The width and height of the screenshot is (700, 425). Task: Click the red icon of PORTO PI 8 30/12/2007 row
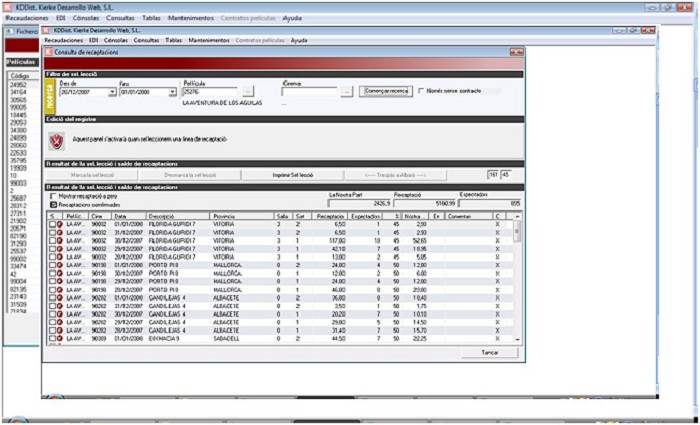(59, 273)
